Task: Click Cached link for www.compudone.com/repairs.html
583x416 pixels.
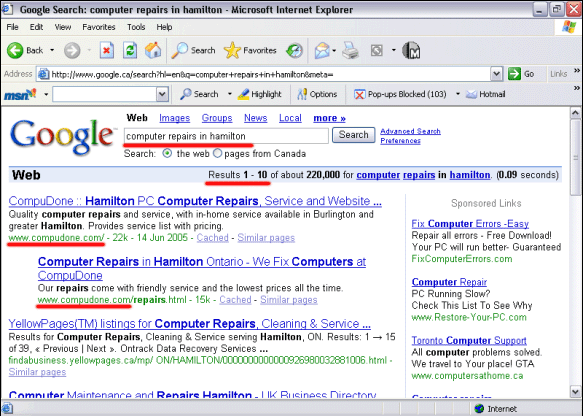Action: pos(235,300)
